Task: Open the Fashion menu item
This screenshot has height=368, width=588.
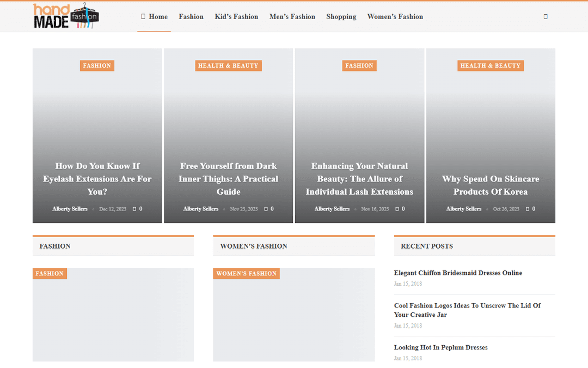Action: (x=191, y=16)
